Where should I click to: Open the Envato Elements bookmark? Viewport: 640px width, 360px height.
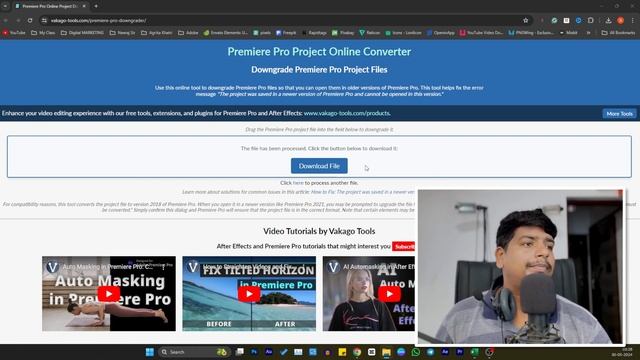click(x=226, y=33)
